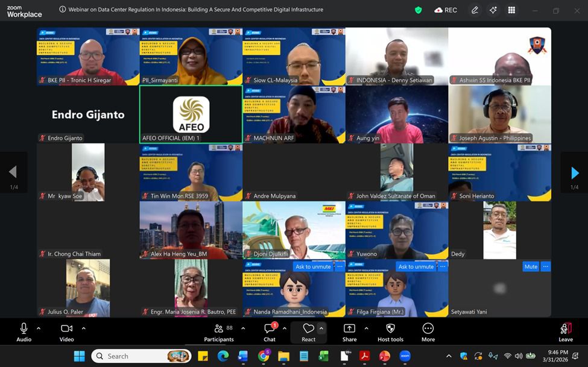Viewport: 588px width, 367px height.
Task: Open three-dot menu on Nanda Ramadhani tile
Action: (340, 266)
